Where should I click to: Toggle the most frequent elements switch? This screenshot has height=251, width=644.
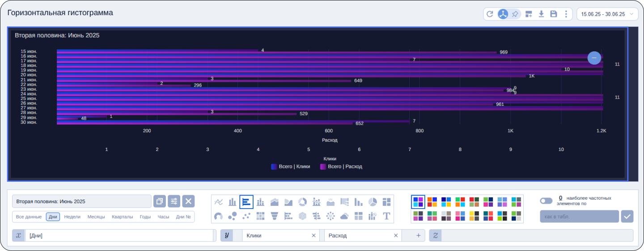click(546, 201)
